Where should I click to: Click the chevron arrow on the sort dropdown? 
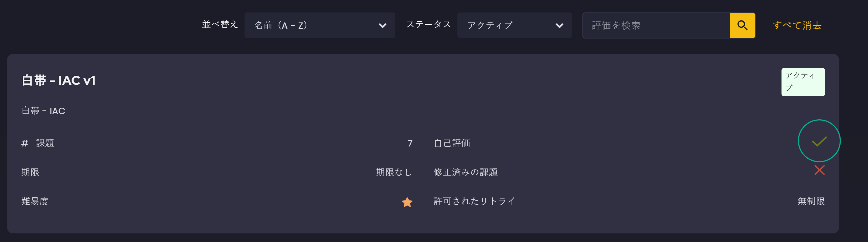coord(383,25)
